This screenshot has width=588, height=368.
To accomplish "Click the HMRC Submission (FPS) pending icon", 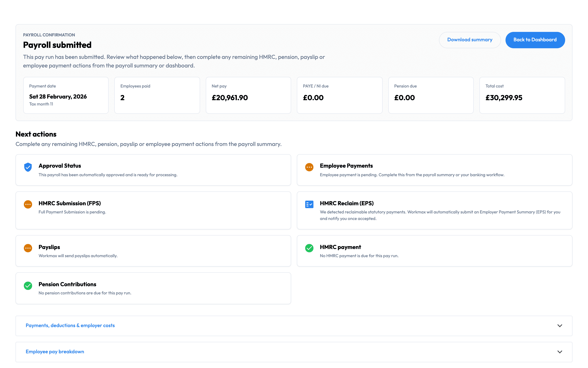I will [28, 204].
